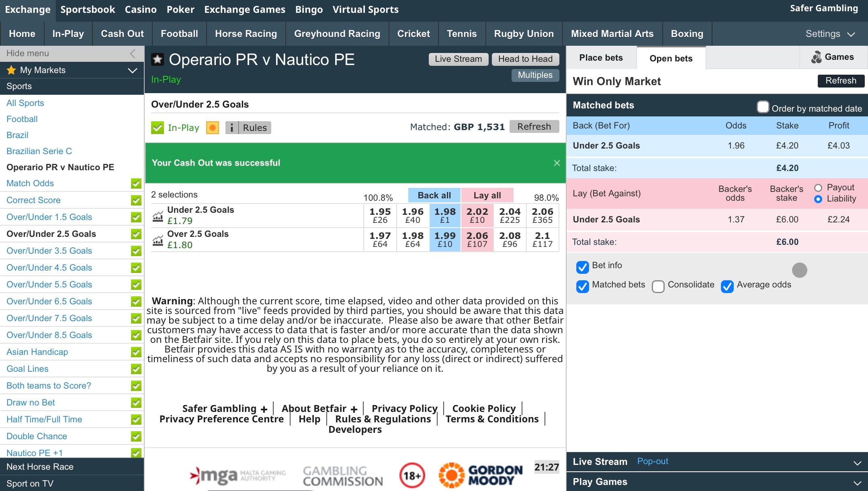Back Under 2.5 Goals at 1.98
The image size is (868, 491).
[445, 216]
